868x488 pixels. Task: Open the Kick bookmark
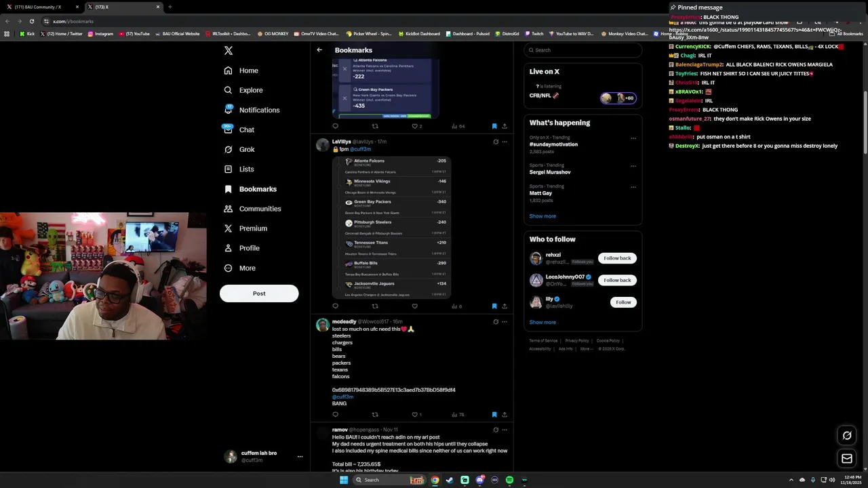[x=27, y=34]
